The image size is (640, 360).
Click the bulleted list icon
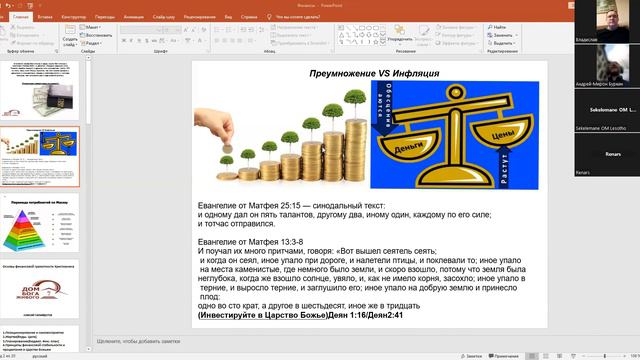[218, 30]
